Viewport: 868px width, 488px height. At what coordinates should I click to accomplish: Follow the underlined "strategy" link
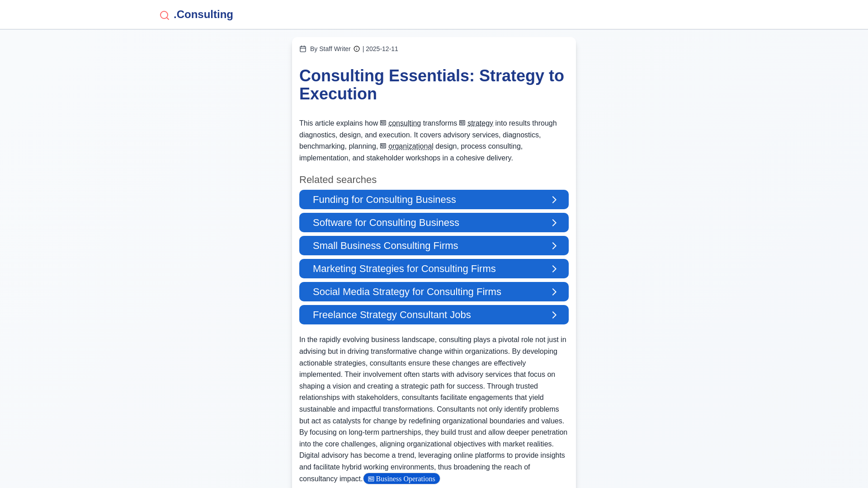point(480,123)
